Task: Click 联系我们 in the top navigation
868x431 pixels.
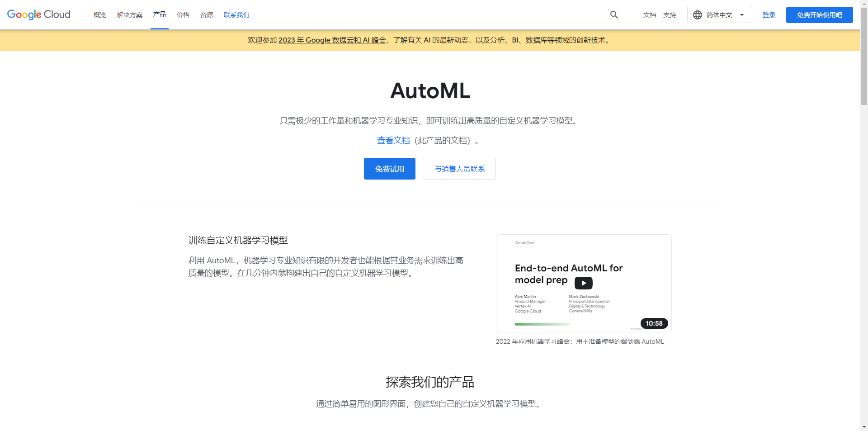Action: (x=236, y=15)
